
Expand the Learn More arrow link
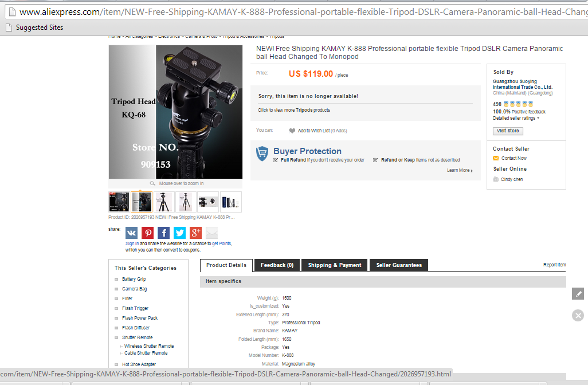[460, 170]
